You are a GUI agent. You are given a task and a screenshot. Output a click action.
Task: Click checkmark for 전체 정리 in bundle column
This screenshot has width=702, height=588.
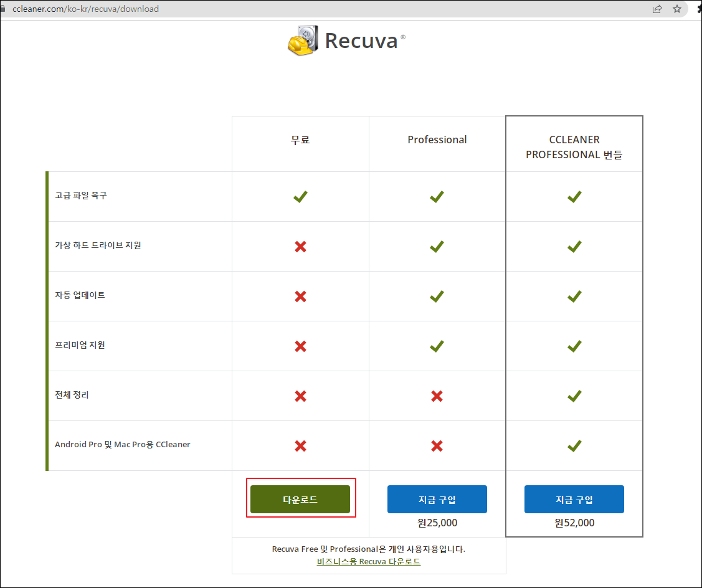574,396
